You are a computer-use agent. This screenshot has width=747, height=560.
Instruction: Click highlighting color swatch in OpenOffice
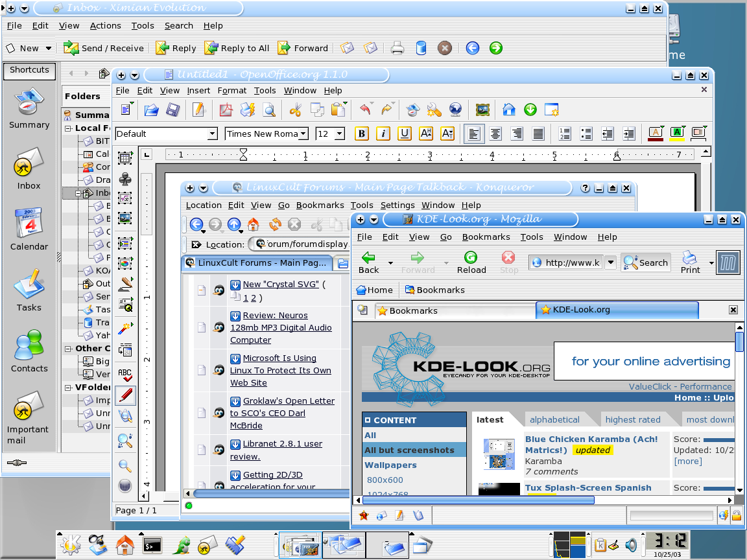[677, 134]
